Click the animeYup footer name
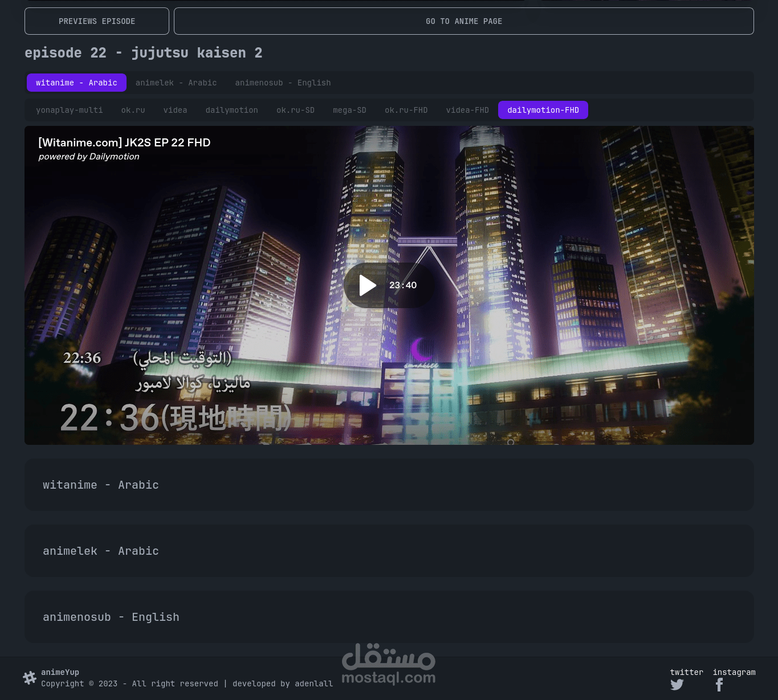778x700 pixels. coord(60,672)
